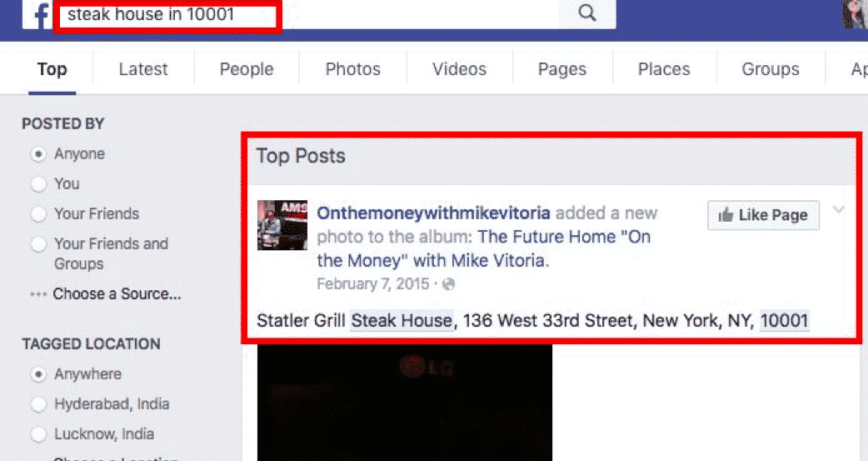Viewport: 868px width, 461px height.
Task: Click the Like Page button
Action: tap(763, 215)
